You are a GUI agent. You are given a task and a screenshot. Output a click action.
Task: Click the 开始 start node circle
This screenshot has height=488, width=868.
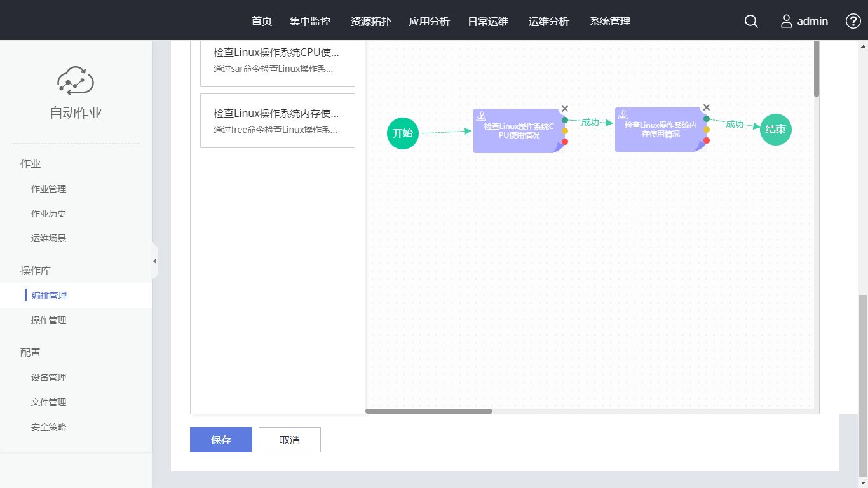[403, 133]
